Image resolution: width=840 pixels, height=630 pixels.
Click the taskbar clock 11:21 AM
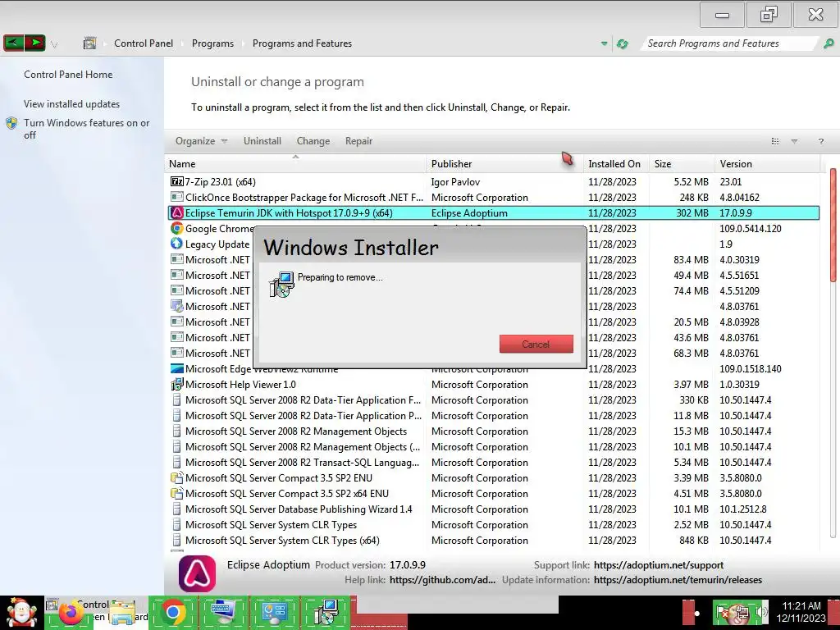click(801, 612)
